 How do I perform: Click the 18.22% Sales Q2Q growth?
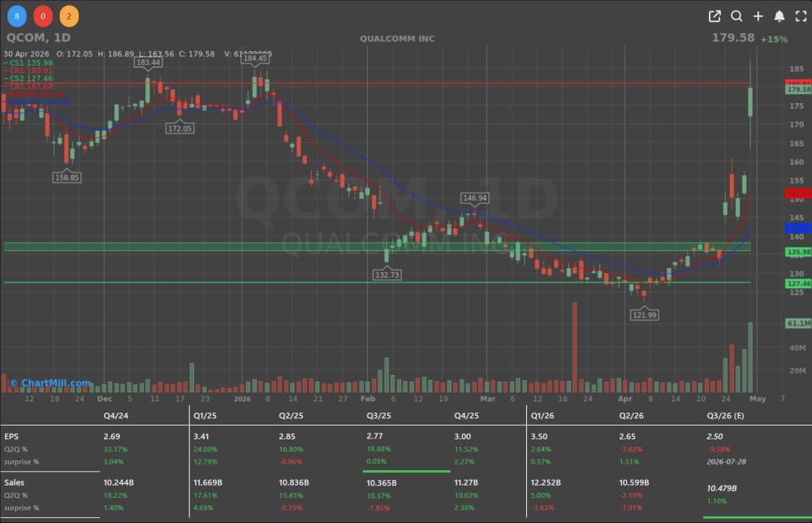click(x=115, y=495)
